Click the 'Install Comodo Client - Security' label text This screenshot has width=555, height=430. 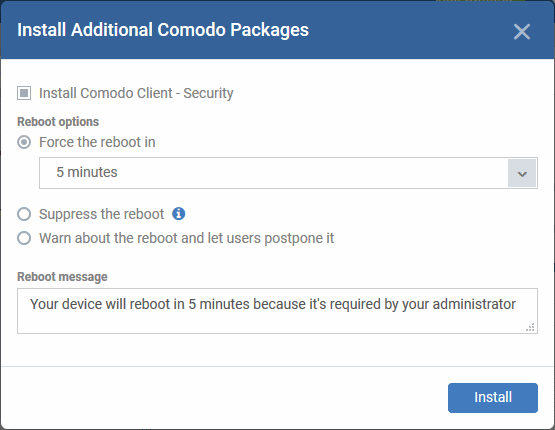pos(136,93)
